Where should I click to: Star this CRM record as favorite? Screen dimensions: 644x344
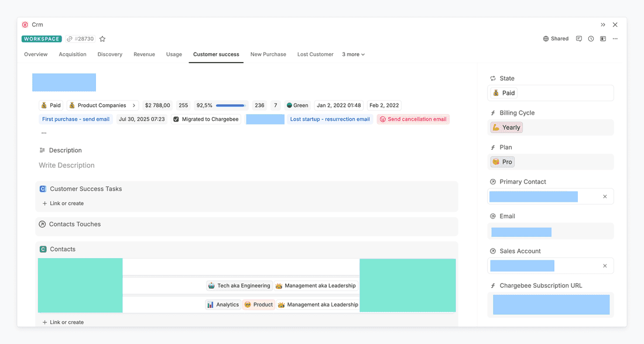tap(102, 39)
